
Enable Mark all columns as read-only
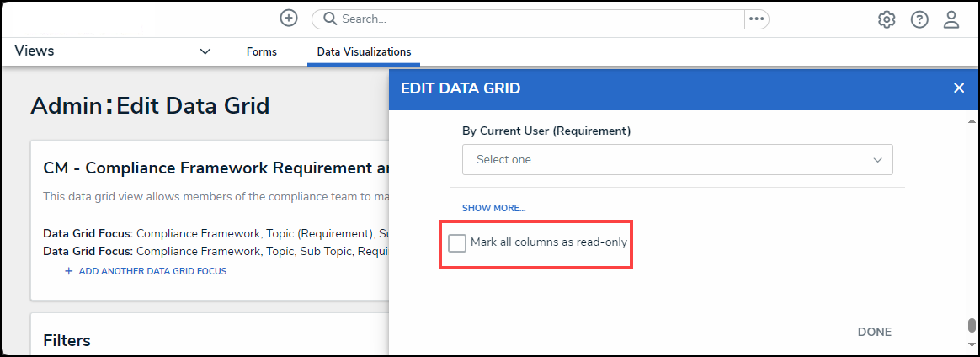pos(457,243)
